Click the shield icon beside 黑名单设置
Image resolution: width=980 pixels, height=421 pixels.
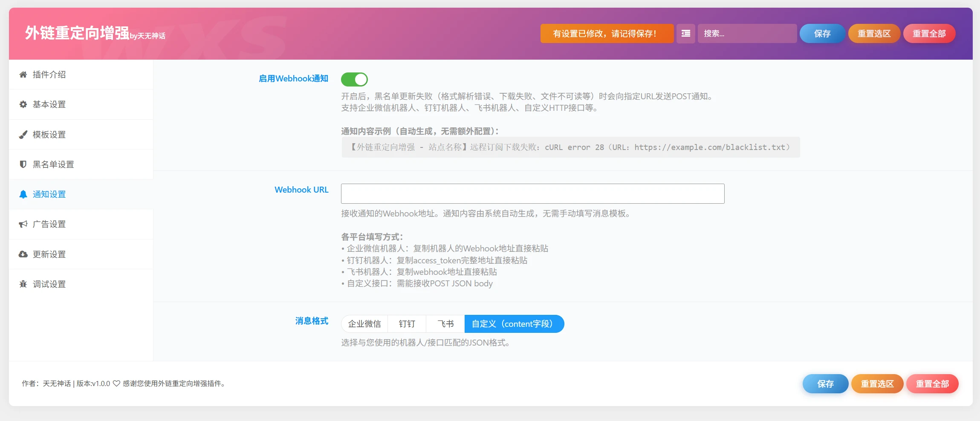coord(23,164)
